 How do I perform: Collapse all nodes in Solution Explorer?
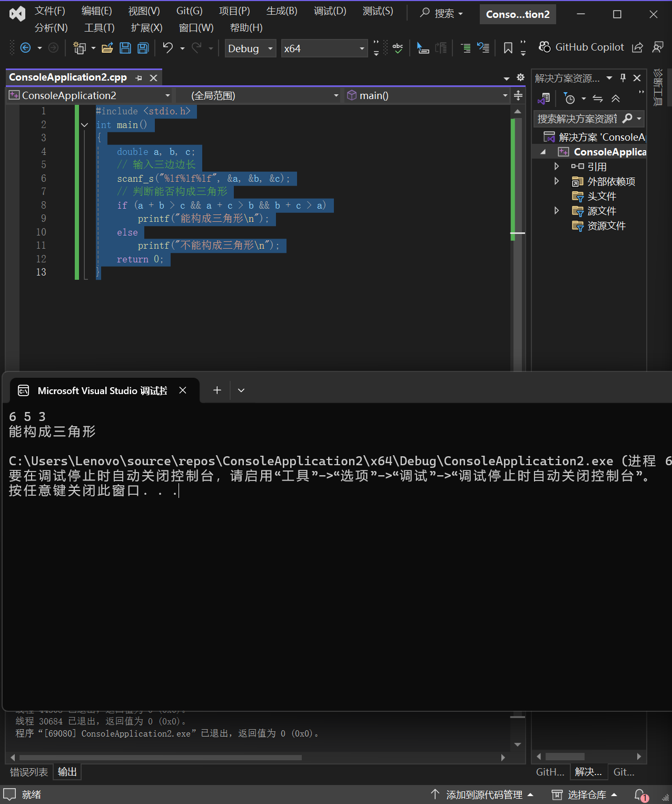pos(616,99)
